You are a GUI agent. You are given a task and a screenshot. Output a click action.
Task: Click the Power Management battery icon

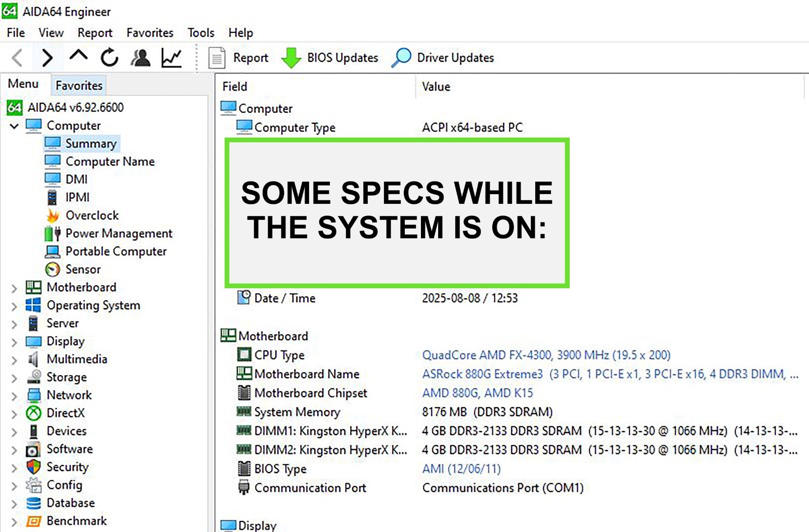53,234
